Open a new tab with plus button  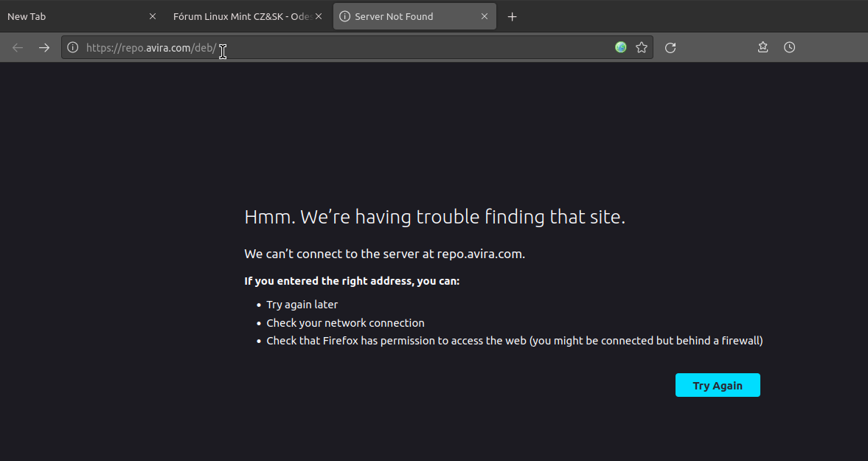513,16
